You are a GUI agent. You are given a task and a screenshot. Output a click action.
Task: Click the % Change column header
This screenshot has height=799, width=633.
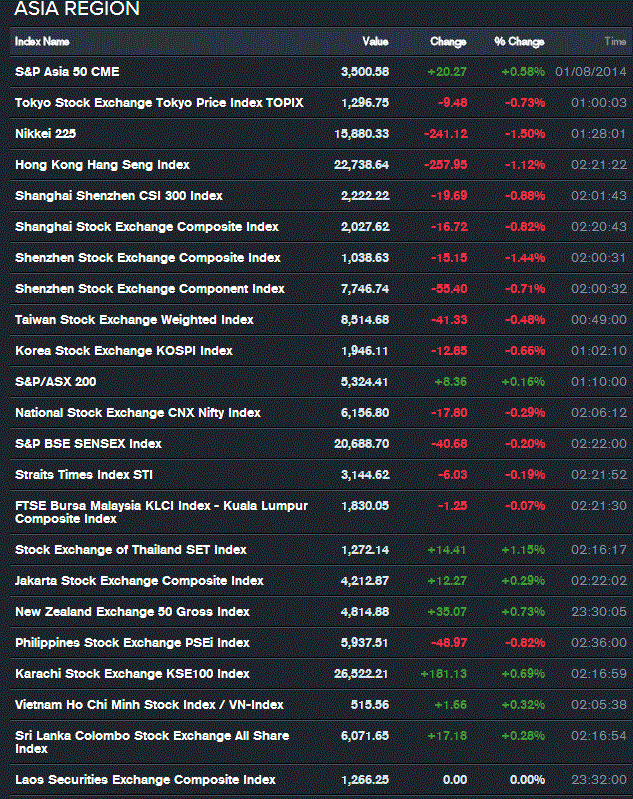point(519,42)
